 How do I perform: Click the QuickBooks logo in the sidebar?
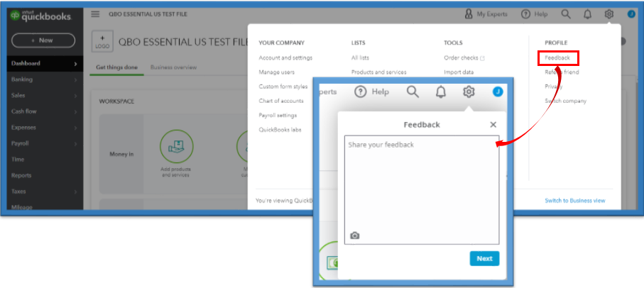pyautogui.click(x=40, y=16)
